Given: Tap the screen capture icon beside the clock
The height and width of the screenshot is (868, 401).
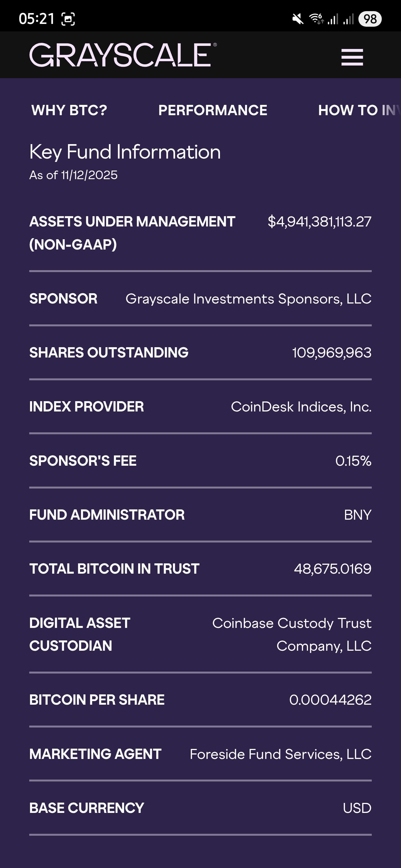Looking at the screenshot, I should [x=68, y=19].
